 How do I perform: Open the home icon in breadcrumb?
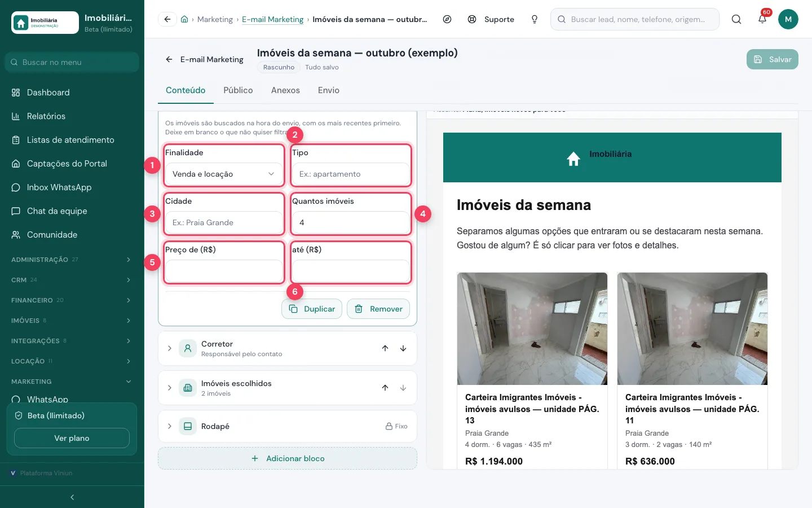[x=184, y=19]
